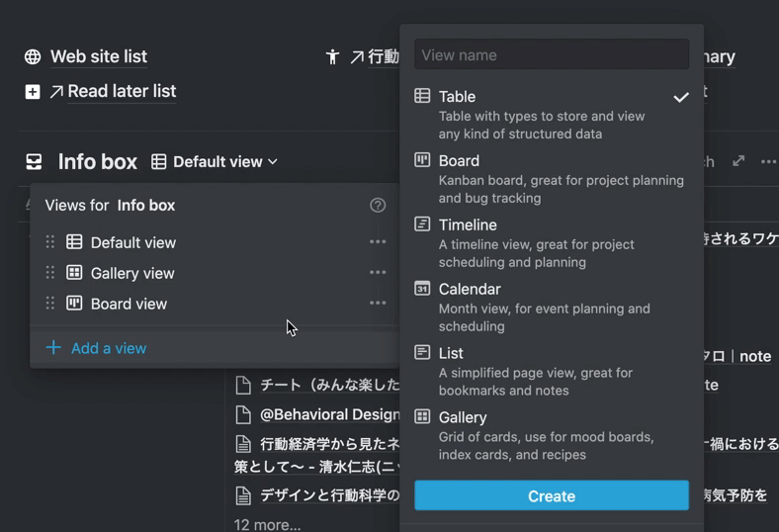Open the Read later list link
The width and height of the screenshot is (779, 532).
pyautogui.click(x=121, y=91)
